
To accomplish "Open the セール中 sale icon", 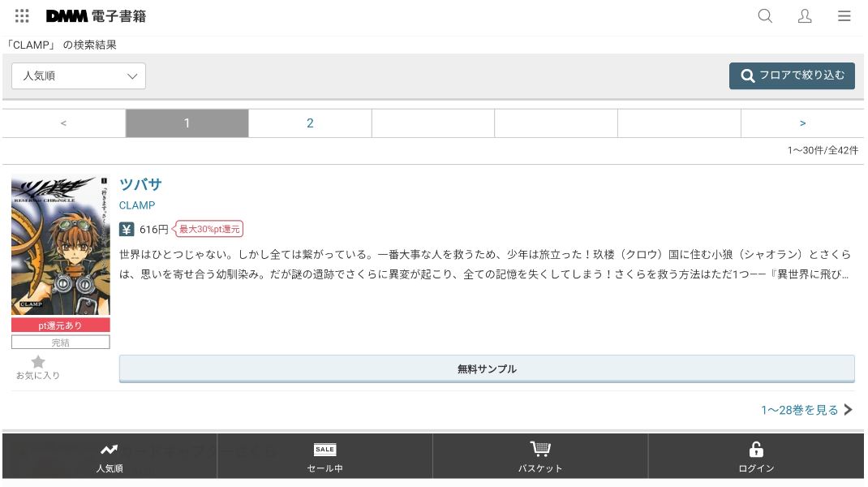I will pos(324,450).
